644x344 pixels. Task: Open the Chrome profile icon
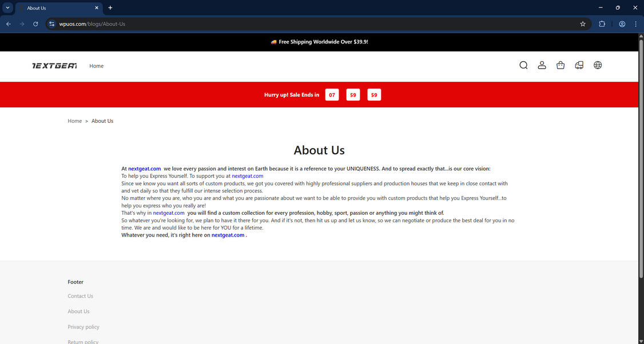pyautogui.click(x=622, y=24)
